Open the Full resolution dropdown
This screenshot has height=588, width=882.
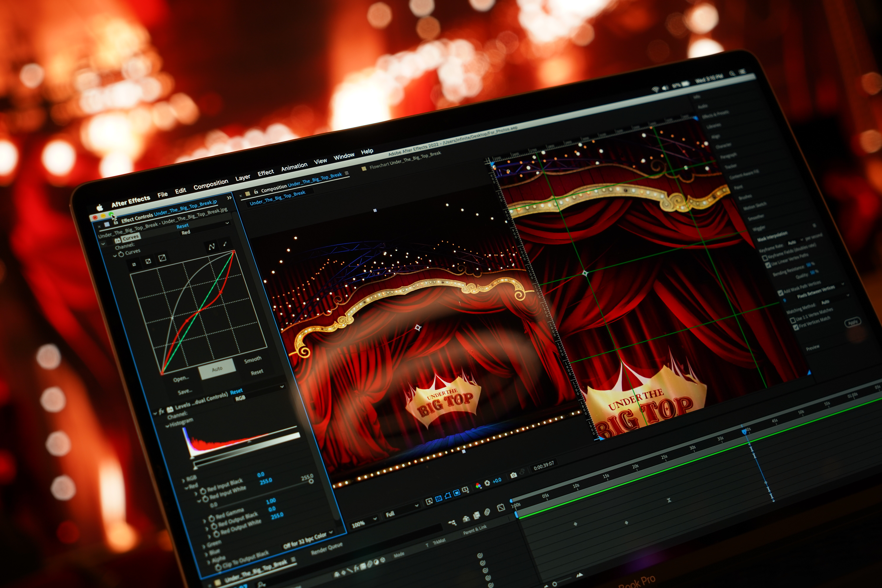click(402, 510)
